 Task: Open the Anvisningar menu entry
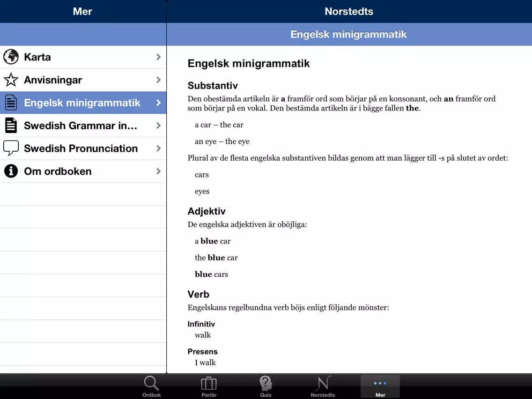[83, 80]
